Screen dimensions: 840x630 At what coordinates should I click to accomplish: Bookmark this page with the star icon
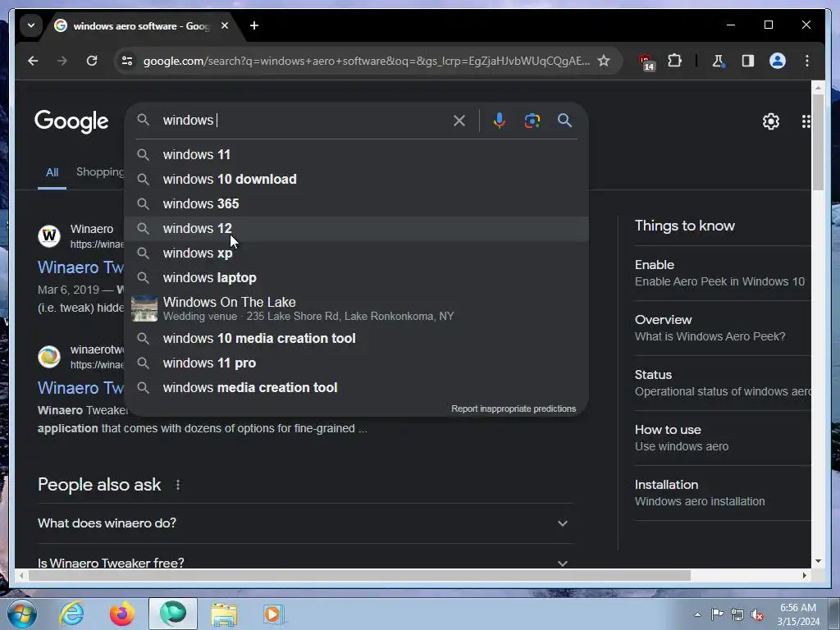(604, 61)
